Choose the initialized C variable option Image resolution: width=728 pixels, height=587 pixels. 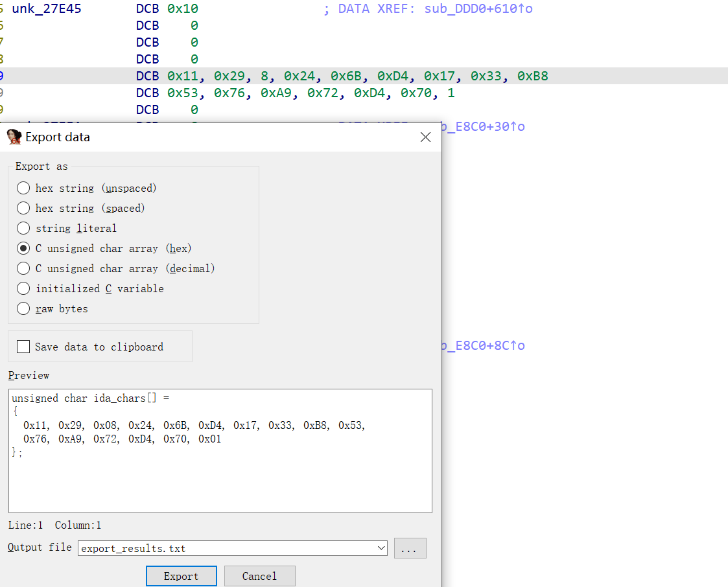(x=24, y=289)
